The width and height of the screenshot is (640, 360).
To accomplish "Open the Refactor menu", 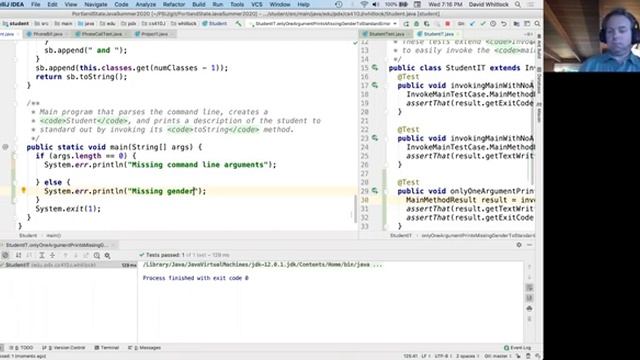I will tap(174, 4).
